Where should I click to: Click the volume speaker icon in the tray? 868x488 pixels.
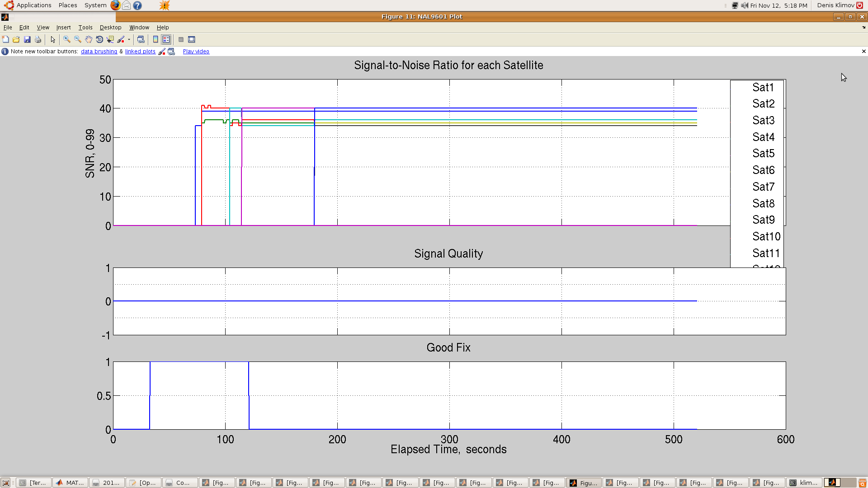click(x=745, y=5)
